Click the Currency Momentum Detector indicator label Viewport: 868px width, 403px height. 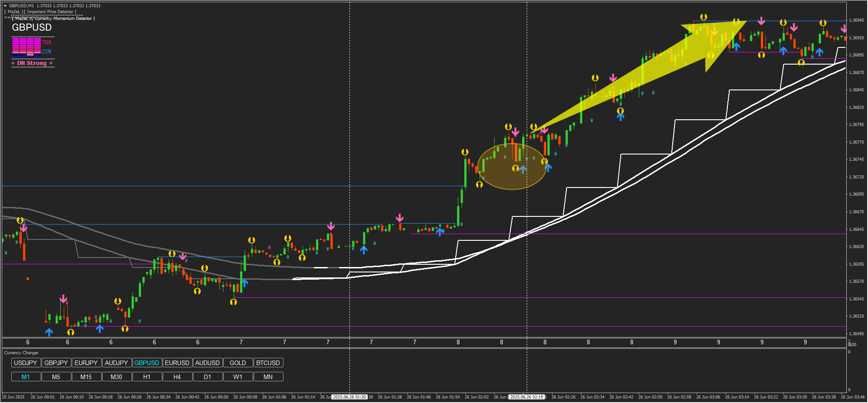pos(53,19)
